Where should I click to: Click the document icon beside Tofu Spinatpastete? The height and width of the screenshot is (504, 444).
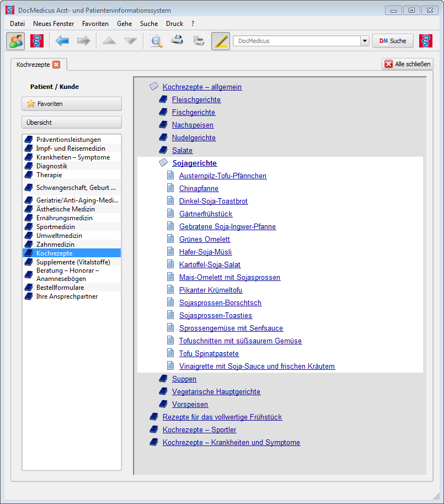(170, 353)
